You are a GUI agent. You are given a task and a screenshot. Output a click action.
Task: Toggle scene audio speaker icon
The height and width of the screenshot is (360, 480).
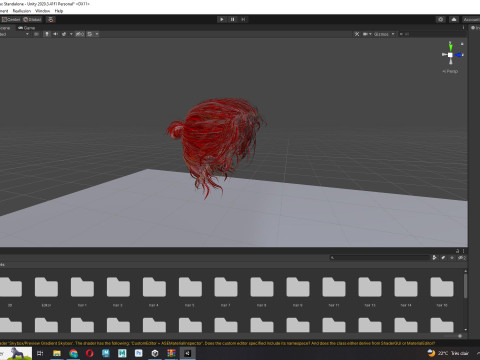coord(55,34)
